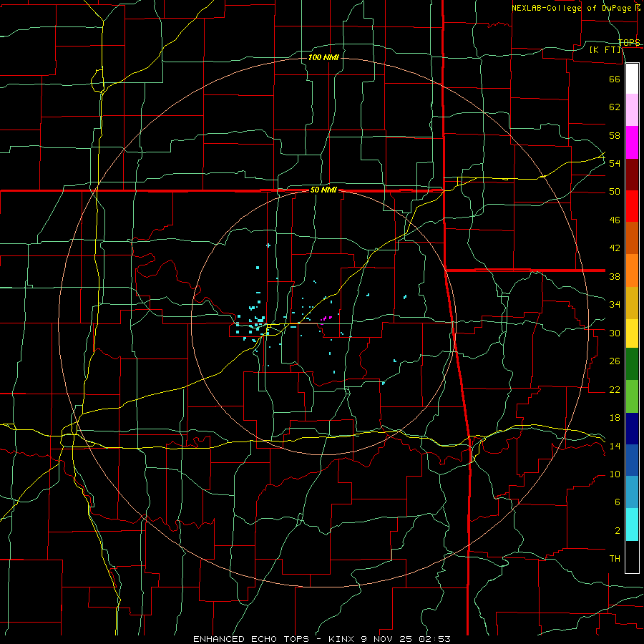Click the '46' value in the legend
This screenshot has width=644, height=644.
point(615,220)
